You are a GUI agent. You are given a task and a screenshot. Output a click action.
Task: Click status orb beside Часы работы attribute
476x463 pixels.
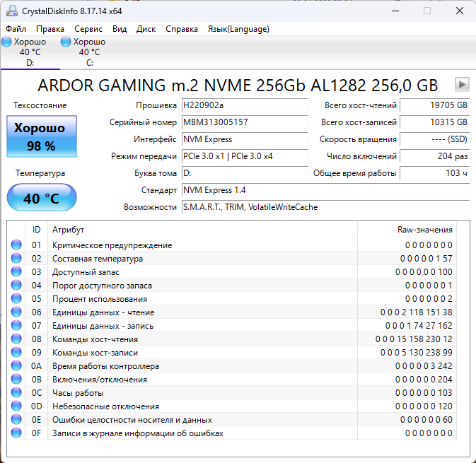pyautogui.click(x=16, y=393)
